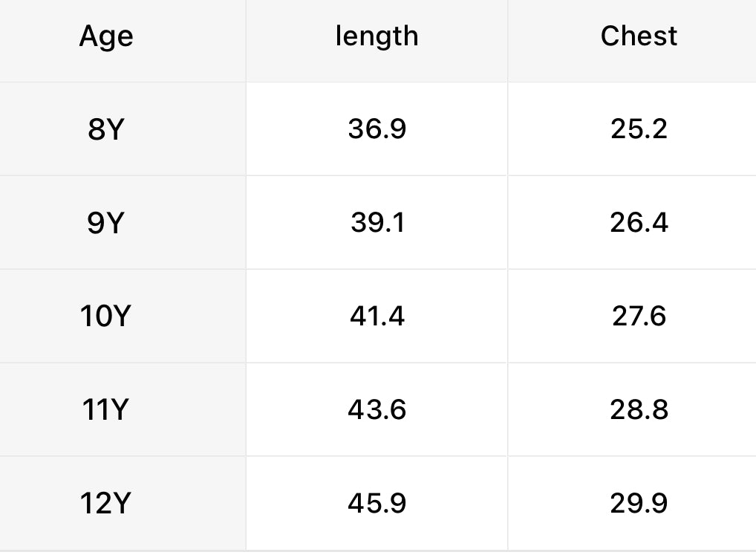This screenshot has width=756, height=555.
Task: Click the 45.9 length cell
Action: click(x=377, y=504)
